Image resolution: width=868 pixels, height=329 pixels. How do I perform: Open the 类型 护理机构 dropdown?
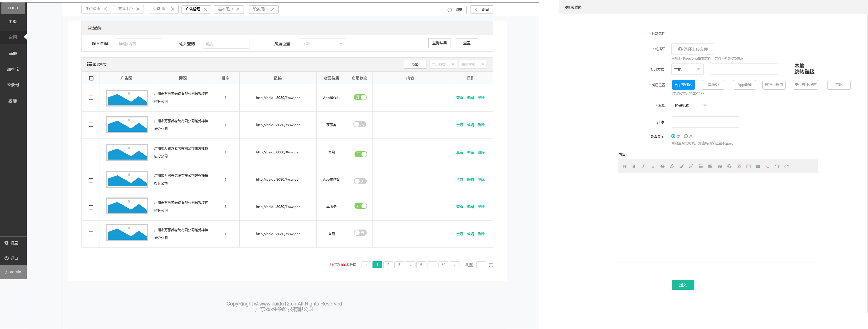coord(691,106)
